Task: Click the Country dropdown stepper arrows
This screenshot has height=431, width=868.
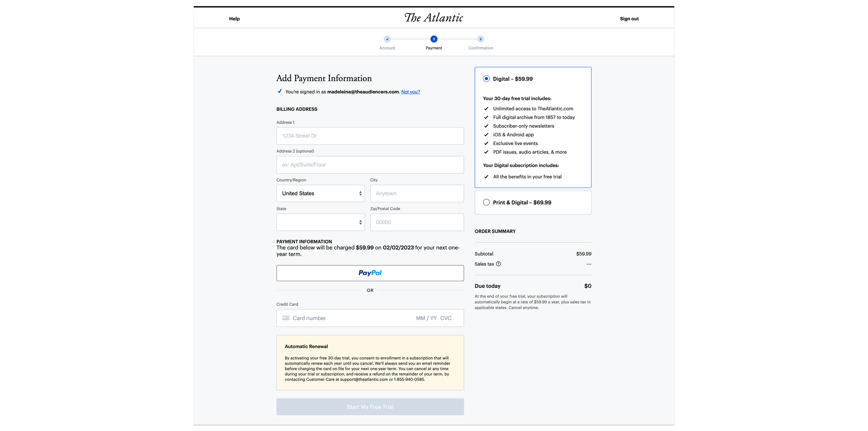Action: point(360,193)
